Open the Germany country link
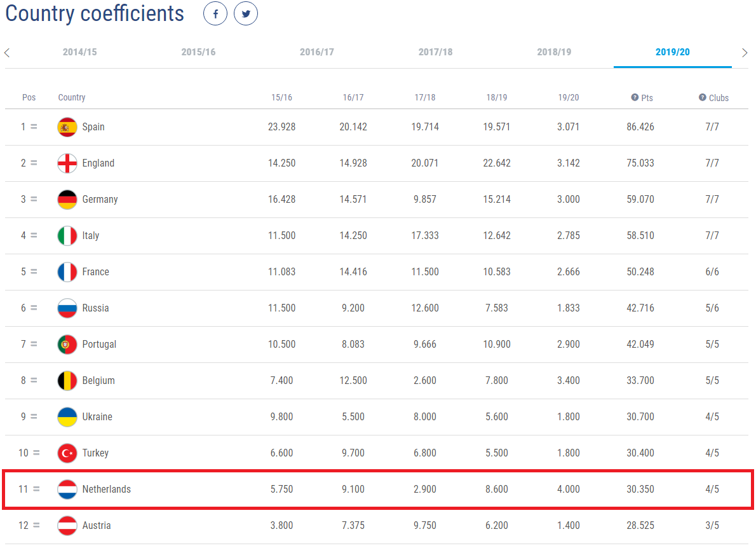 (x=100, y=199)
